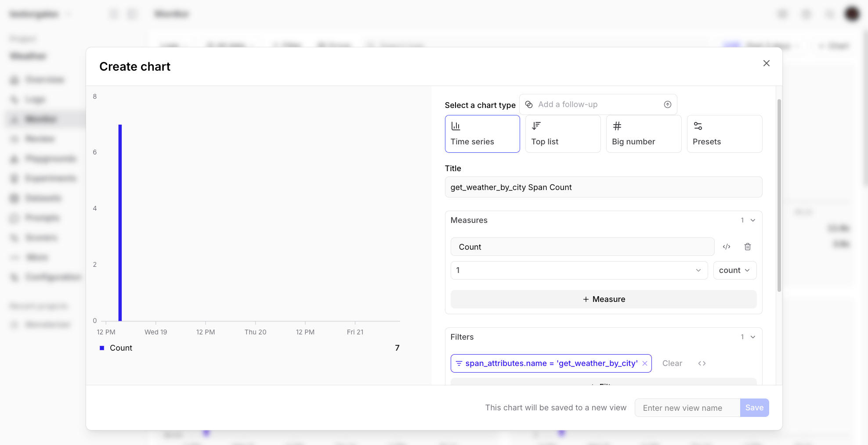The width and height of the screenshot is (868, 445).
Task: Choose the Top list chart type
Action: (x=563, y=134)
